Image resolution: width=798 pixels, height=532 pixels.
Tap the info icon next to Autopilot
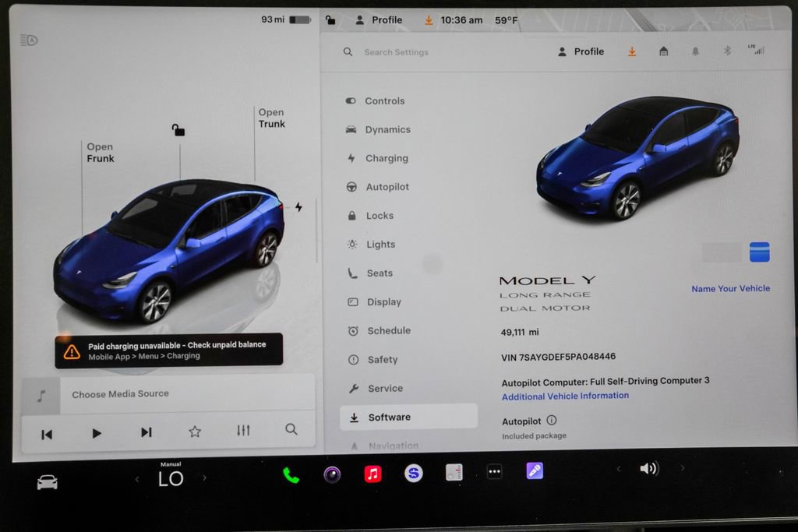[552, 420]
